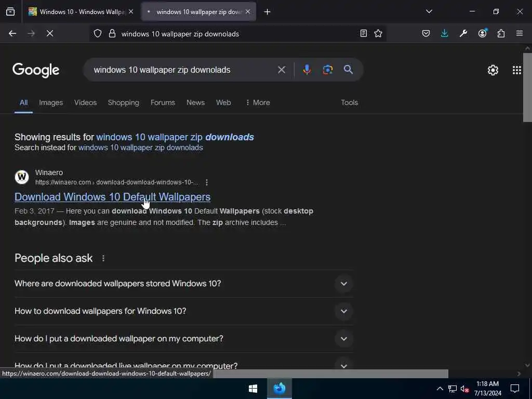The image size is (532, 399).
Task: Open the downloads panel
Action: coord(445,34)
